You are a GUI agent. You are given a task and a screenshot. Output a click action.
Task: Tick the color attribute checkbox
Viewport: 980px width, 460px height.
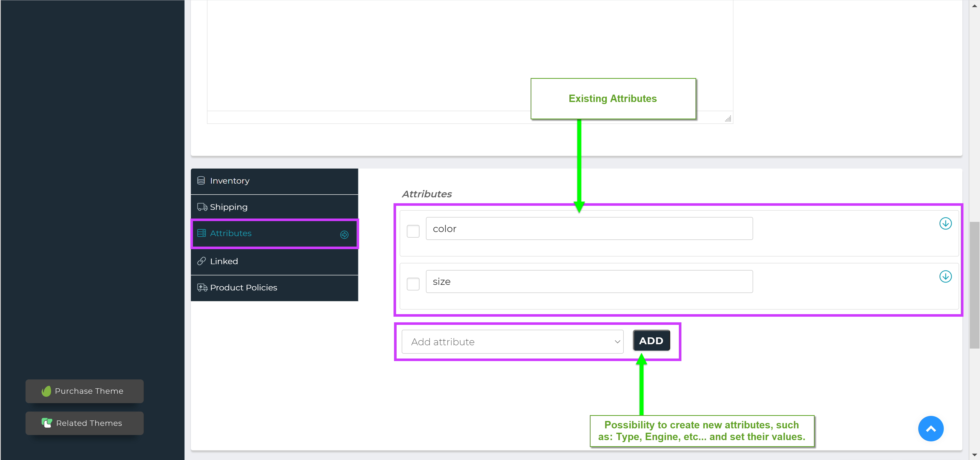tap(413, 231)
